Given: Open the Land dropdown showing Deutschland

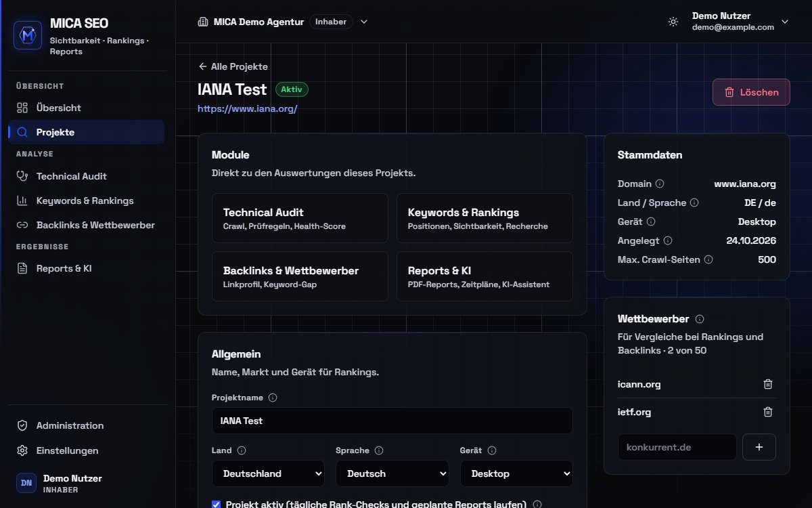Looking at the screenshot, I should click(x=268, y=473).
